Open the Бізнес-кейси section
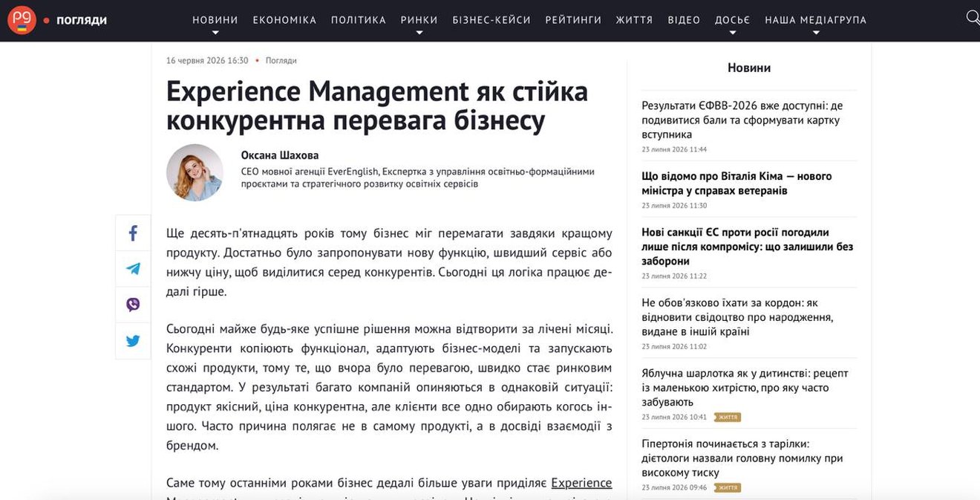The height and width of the screenshot is (500, 980). point(491,20)
